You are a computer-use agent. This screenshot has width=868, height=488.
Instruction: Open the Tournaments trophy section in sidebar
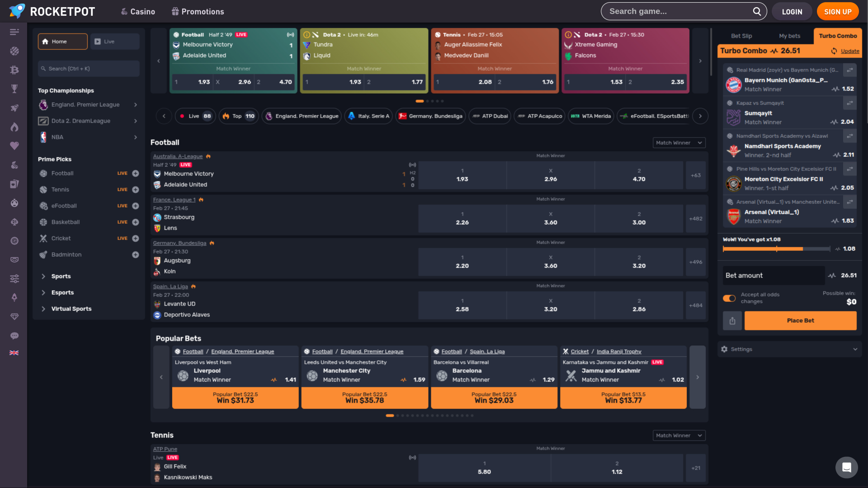(14, 89)
